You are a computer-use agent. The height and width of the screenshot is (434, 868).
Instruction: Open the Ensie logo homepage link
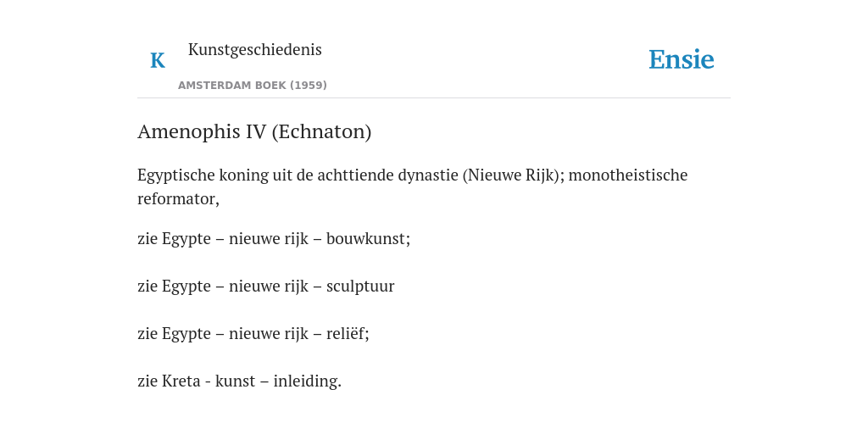tap(682, 60)
